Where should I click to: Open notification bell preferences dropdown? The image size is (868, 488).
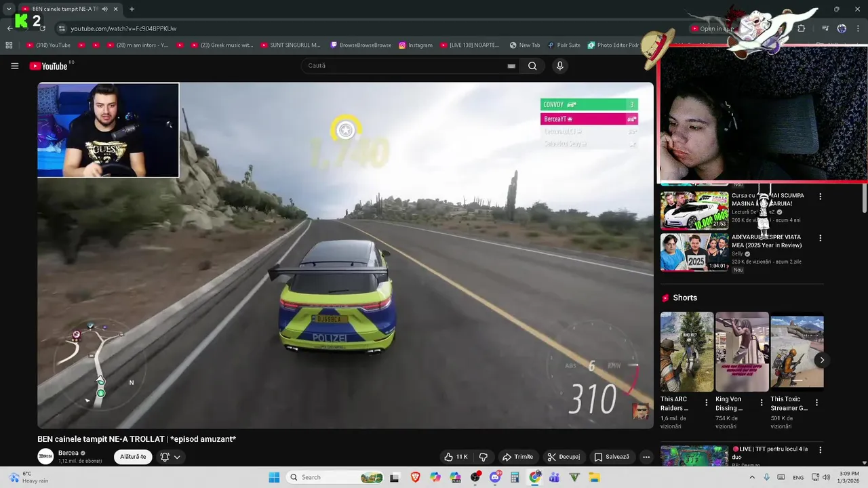tap(170, 457)
